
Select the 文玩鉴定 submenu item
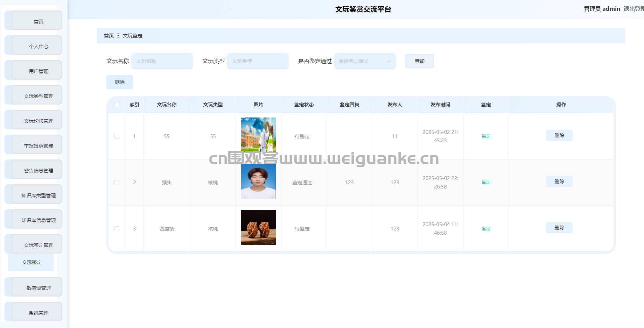click(x=31, y=262)
